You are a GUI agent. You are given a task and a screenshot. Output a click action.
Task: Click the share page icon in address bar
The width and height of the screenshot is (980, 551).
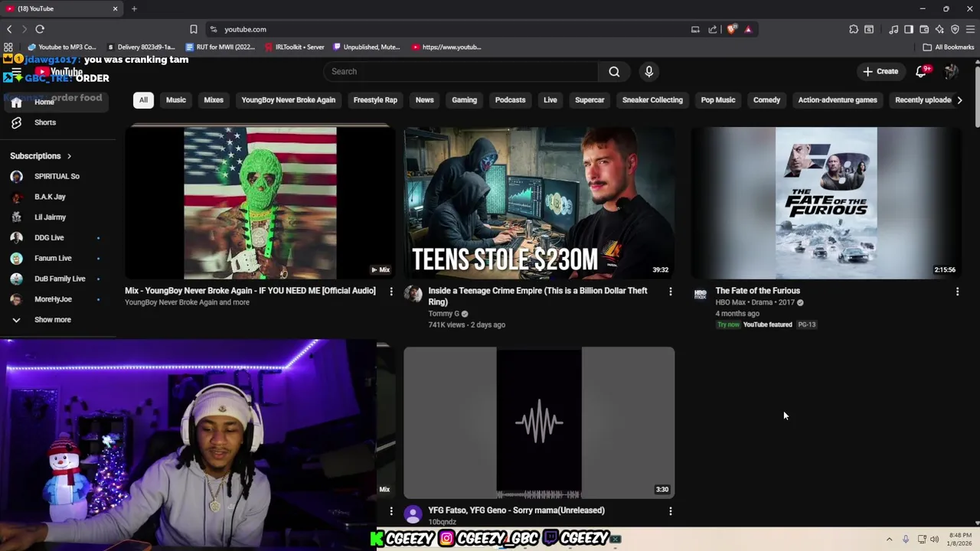[713, 29]
